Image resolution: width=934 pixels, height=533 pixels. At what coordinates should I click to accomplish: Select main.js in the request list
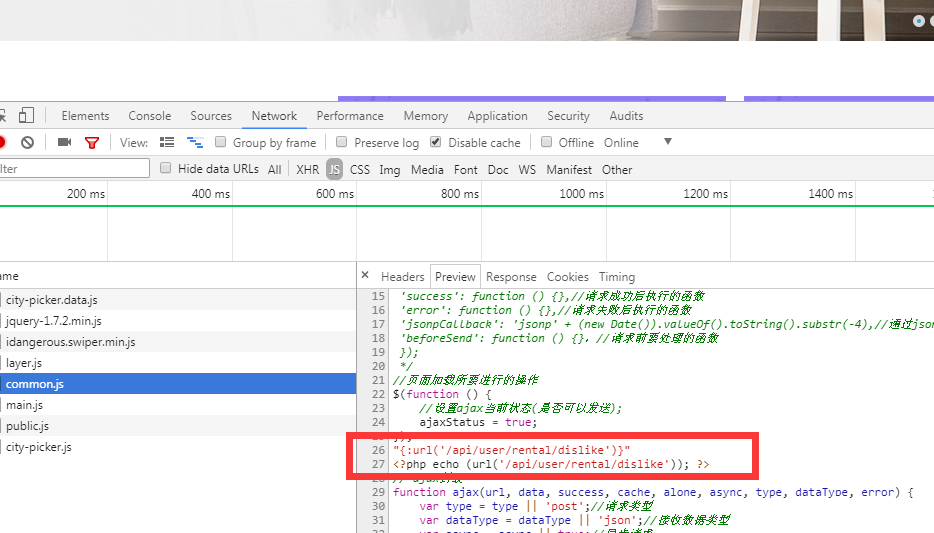24,405
